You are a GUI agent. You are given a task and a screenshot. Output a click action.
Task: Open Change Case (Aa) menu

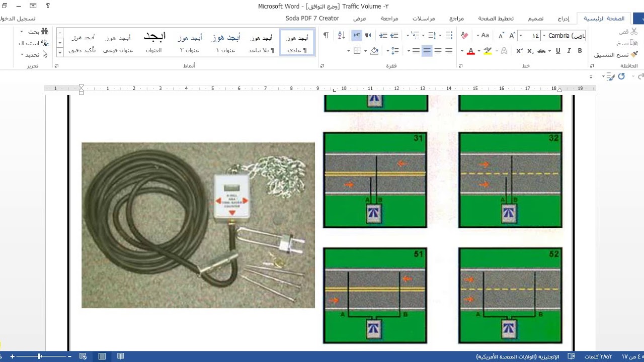(484, 36)
